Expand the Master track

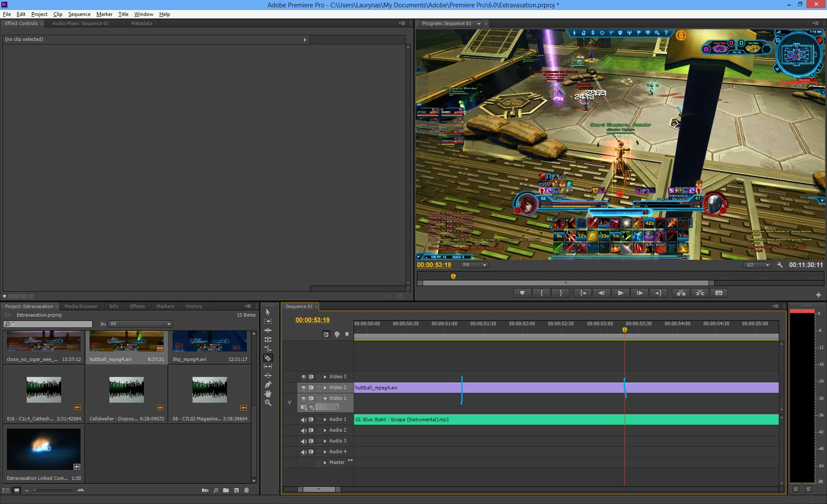[325, 463]
